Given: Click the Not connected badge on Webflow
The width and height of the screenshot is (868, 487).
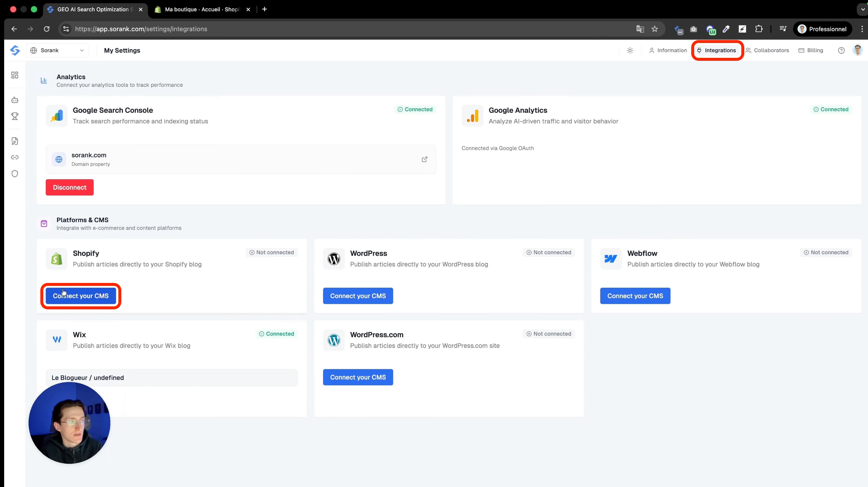Looking at the screenshot, I should (826, 252).
